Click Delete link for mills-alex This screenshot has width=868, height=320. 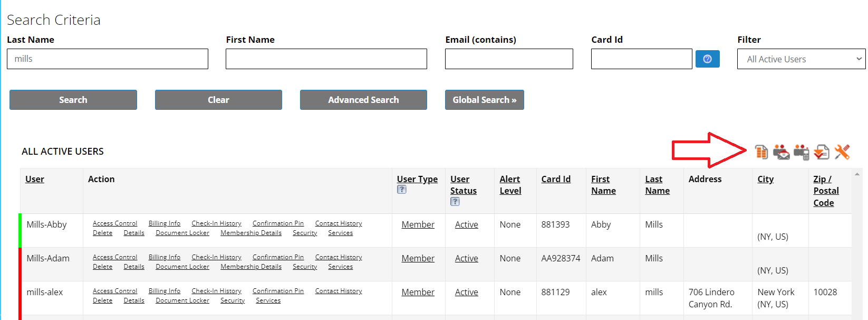103,300
